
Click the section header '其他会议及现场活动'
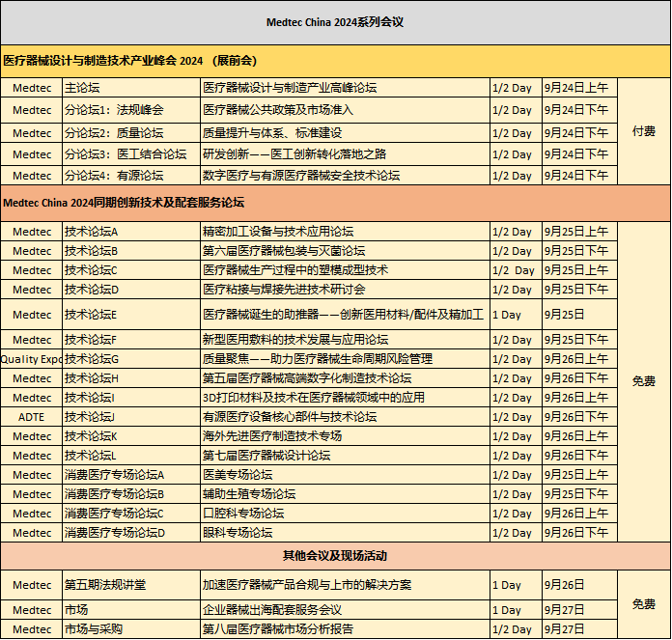335,556
